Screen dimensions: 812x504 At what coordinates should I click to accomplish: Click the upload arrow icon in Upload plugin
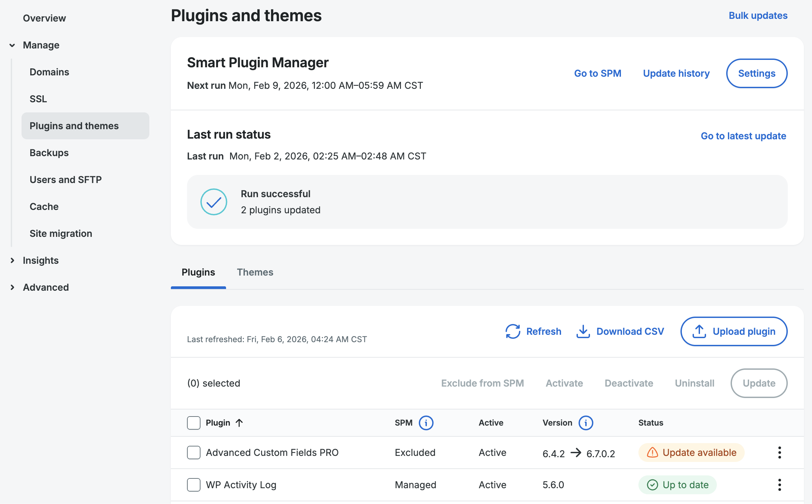(x=699, y=331)
